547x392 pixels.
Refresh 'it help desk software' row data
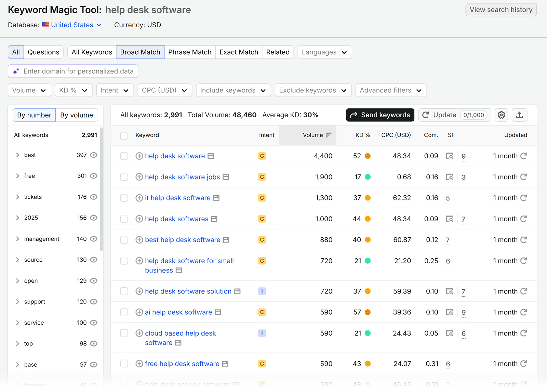click(523, 198)
